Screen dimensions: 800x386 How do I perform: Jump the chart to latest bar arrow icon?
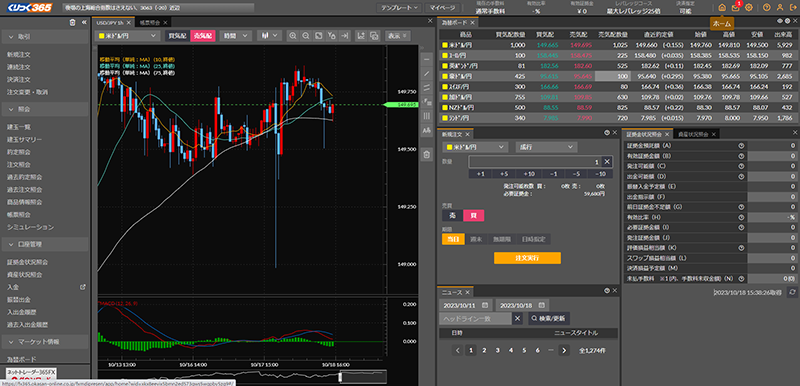pyautogui.click(x=344, y=36)
